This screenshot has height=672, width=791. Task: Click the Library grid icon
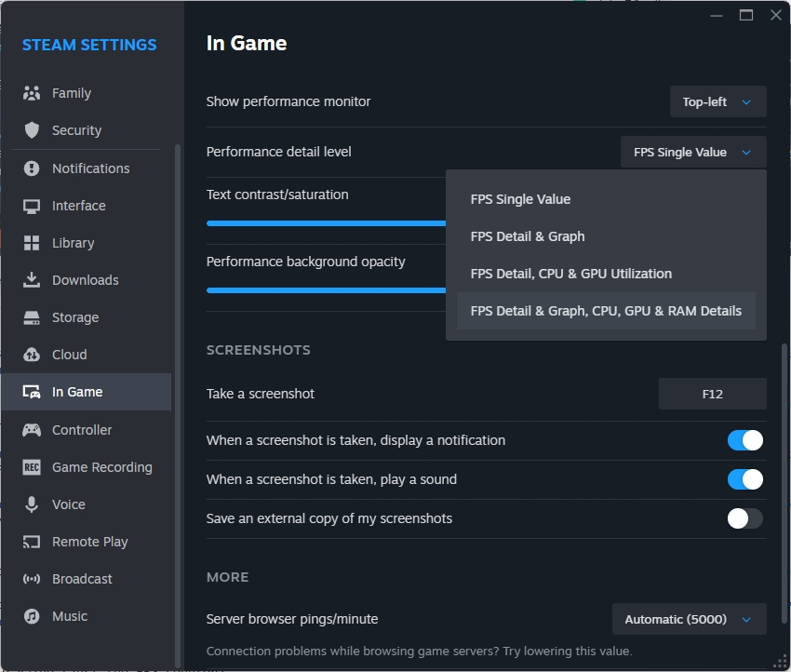point(32,243)
